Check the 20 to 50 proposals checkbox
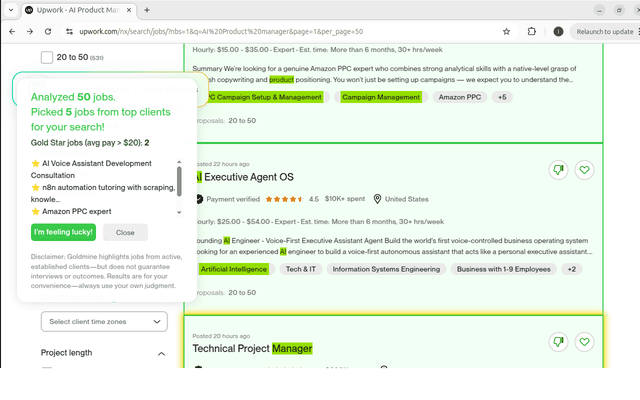 point(47,57)
